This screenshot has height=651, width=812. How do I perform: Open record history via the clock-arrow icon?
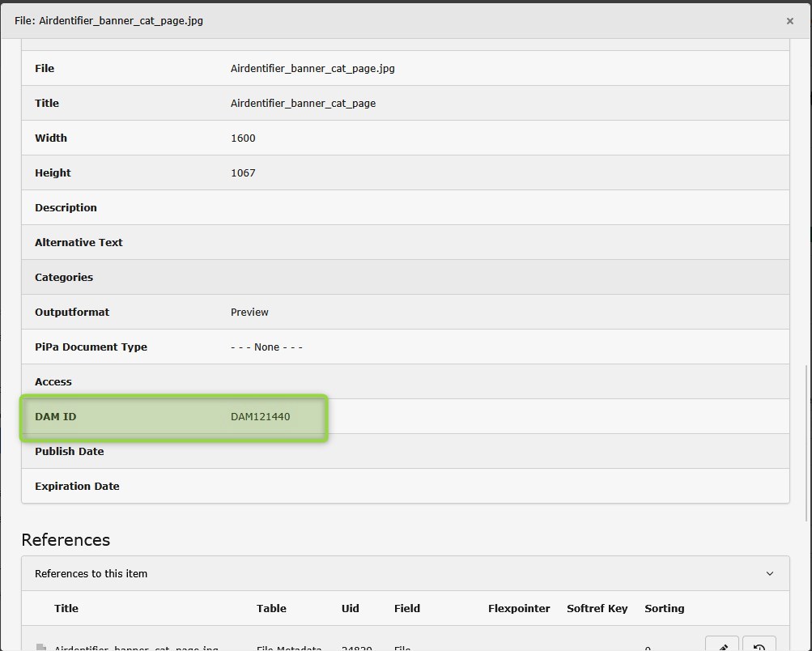point(759,645)
